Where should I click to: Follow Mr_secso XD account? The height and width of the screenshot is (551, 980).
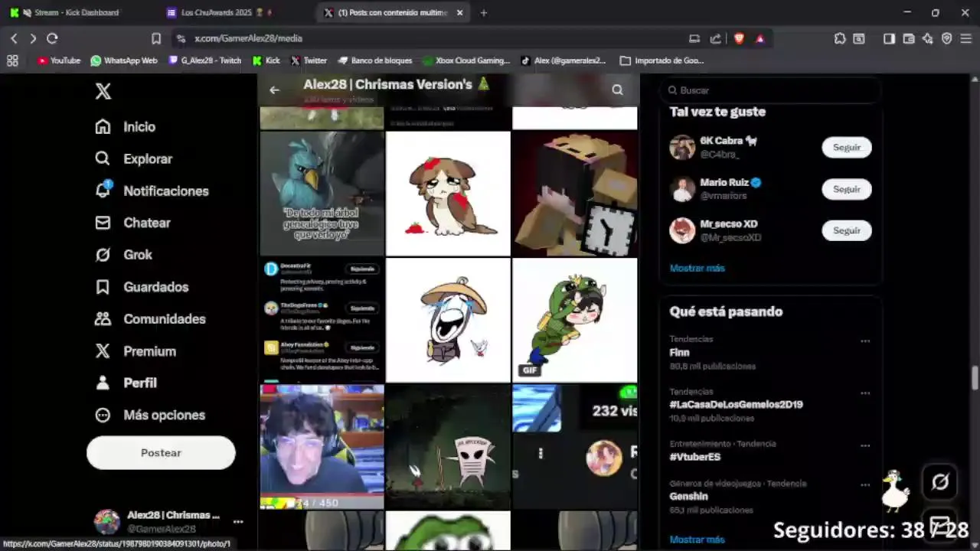pyautogui.click(x=847, y=230)
